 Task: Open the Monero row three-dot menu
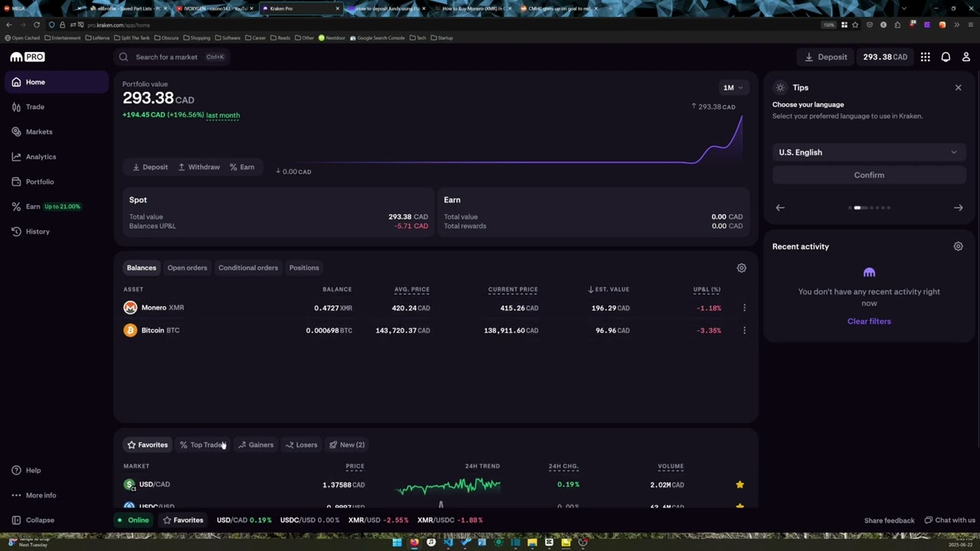[x=744, y=308]
